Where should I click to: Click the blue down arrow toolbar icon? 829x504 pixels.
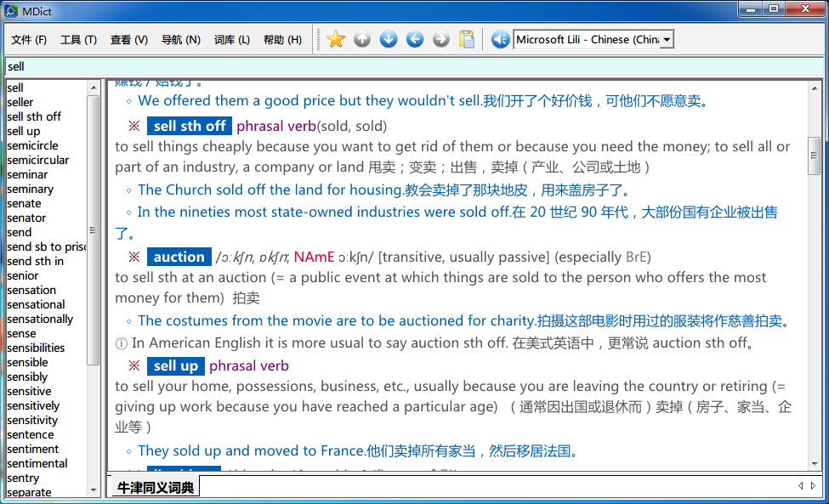(389, 39)
